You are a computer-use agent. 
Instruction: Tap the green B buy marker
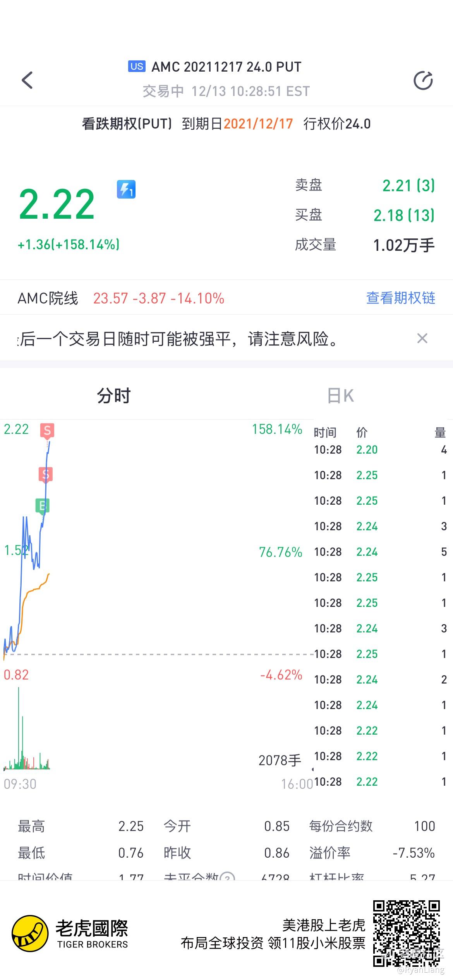tap(43, 506)
